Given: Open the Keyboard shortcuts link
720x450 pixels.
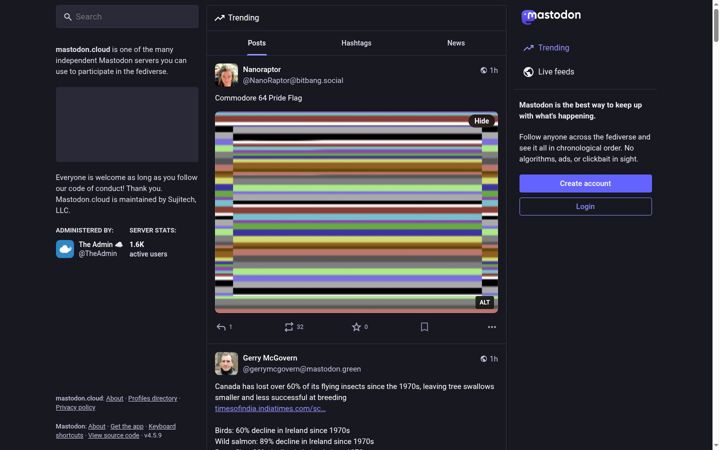Looking at the screenshot, I should (162, 427).
